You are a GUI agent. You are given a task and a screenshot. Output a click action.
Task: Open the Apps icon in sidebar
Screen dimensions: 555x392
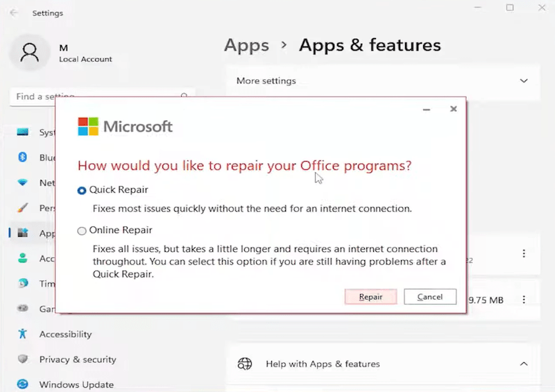[23, 232]
